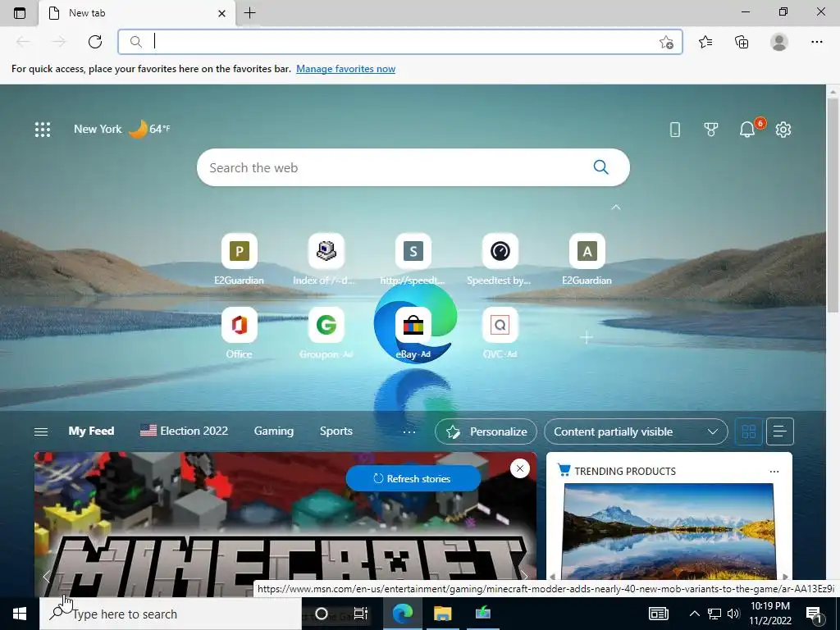Open the profile avatar icon
This screenshot has width=840, height=630.
pos(779,42)
